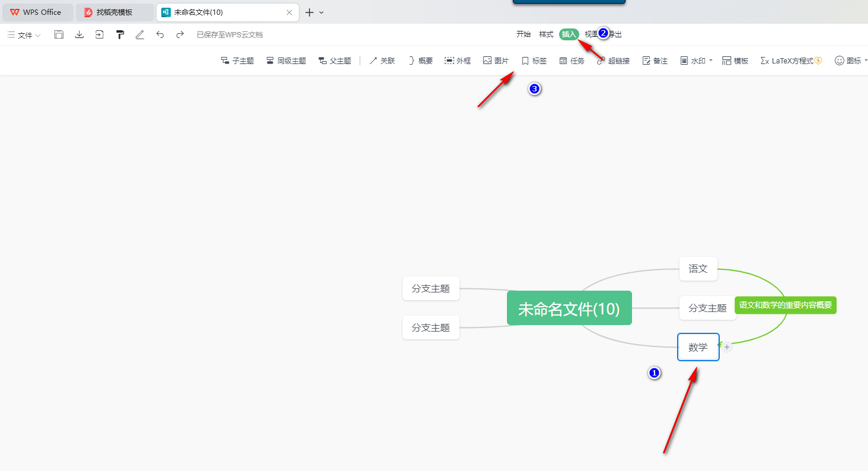The width and height of the screenshot is (868, 471).
Task: Click the plus button beside 数学 node
Action: (x=727, y=347)
